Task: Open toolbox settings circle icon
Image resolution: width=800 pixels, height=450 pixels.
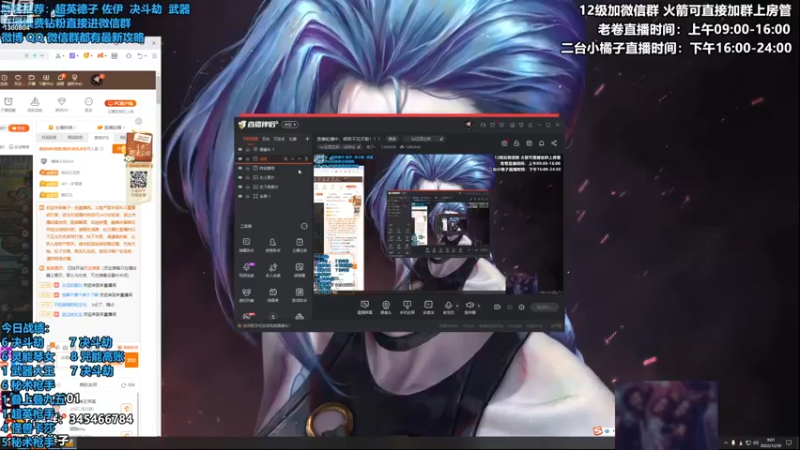Action: click(304, 226)
